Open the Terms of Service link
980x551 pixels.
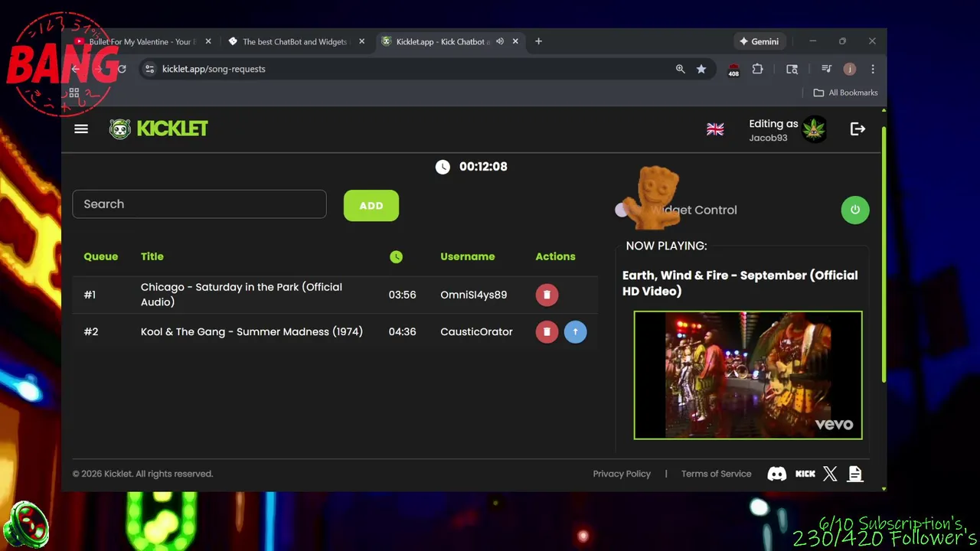coord(717,474)
